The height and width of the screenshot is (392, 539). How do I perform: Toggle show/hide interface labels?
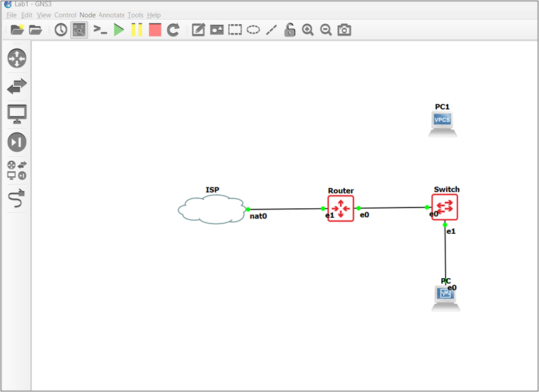[x=79, y=30]
